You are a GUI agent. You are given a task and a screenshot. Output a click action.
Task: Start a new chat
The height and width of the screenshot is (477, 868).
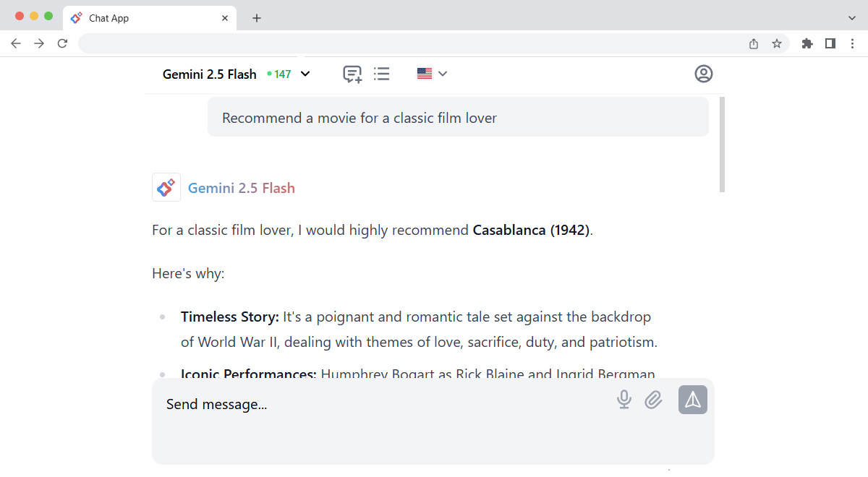[x=352, y=73]
